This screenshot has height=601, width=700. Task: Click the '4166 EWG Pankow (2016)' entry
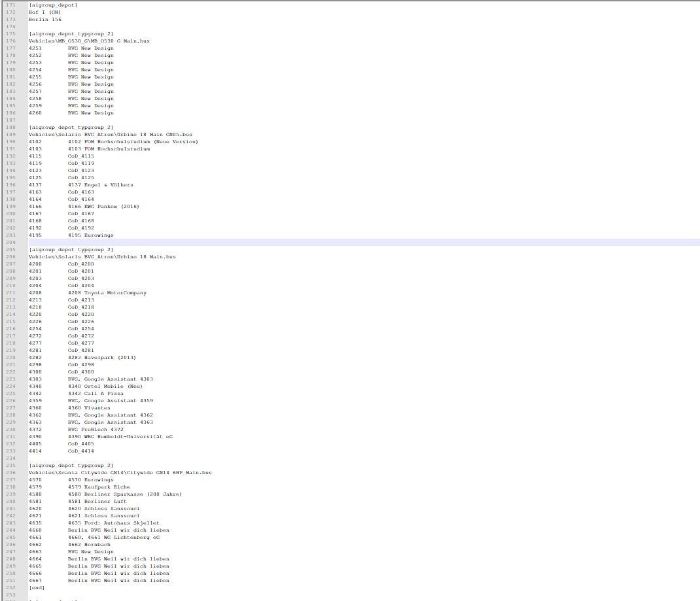click(x=103, y=206)
